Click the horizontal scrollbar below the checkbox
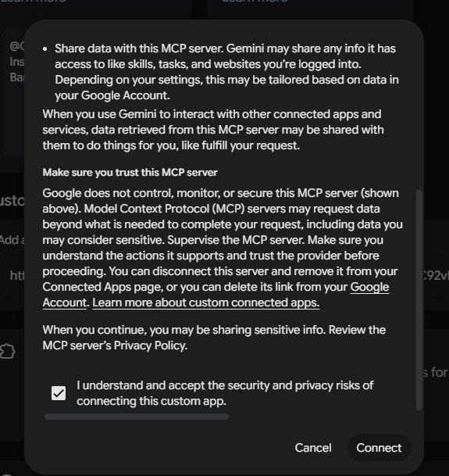This screenshot has width=449, height=476. pos(137,417)
